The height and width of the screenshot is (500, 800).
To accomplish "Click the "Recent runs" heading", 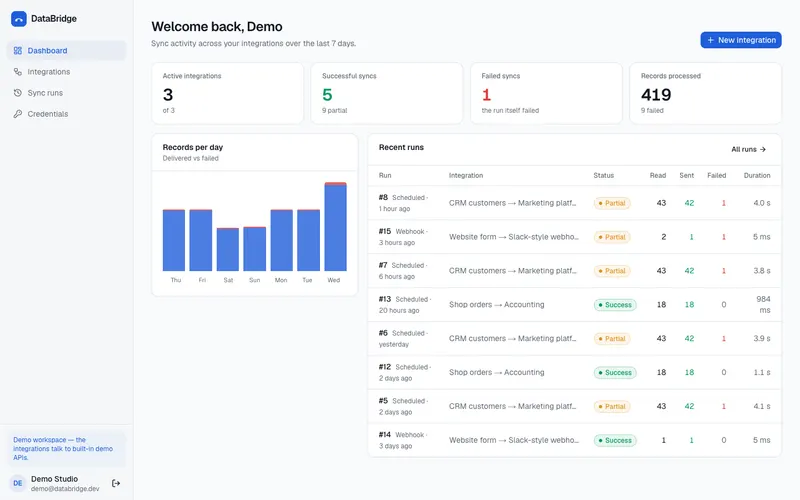I will click(401, 147).
